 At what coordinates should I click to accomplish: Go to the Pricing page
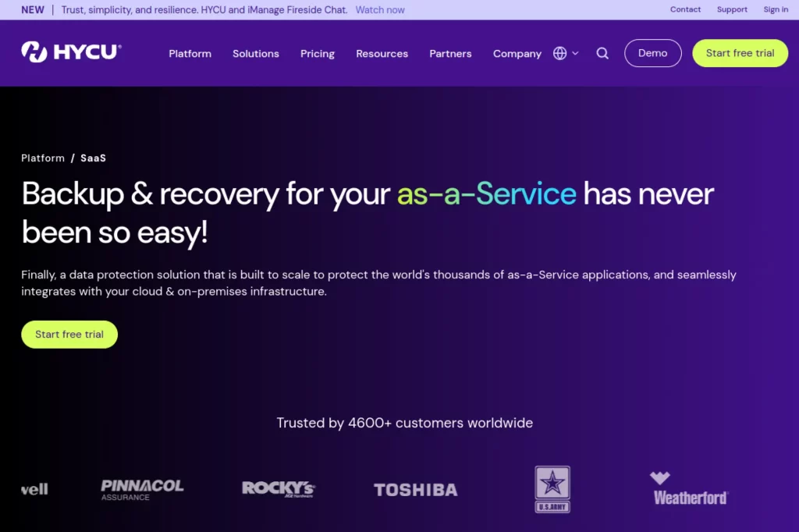317,54
